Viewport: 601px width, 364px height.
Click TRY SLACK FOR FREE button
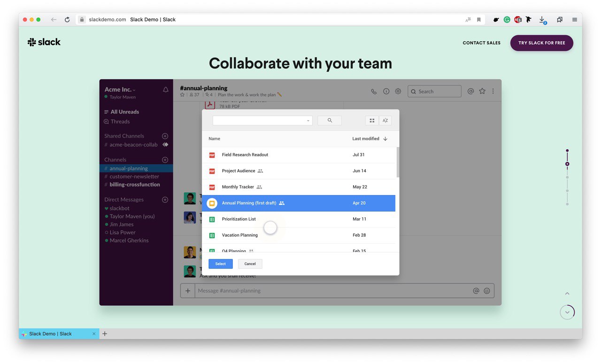coord(542,43)
